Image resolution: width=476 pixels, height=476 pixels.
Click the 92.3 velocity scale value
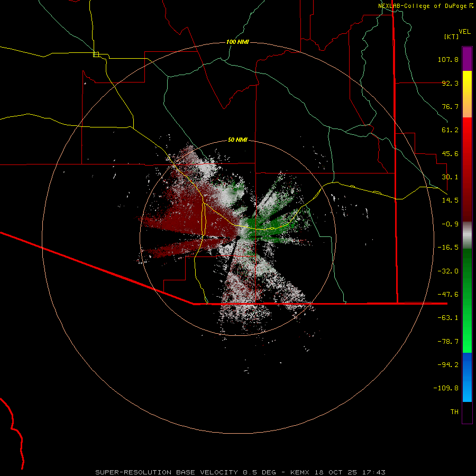coord(450,83)
